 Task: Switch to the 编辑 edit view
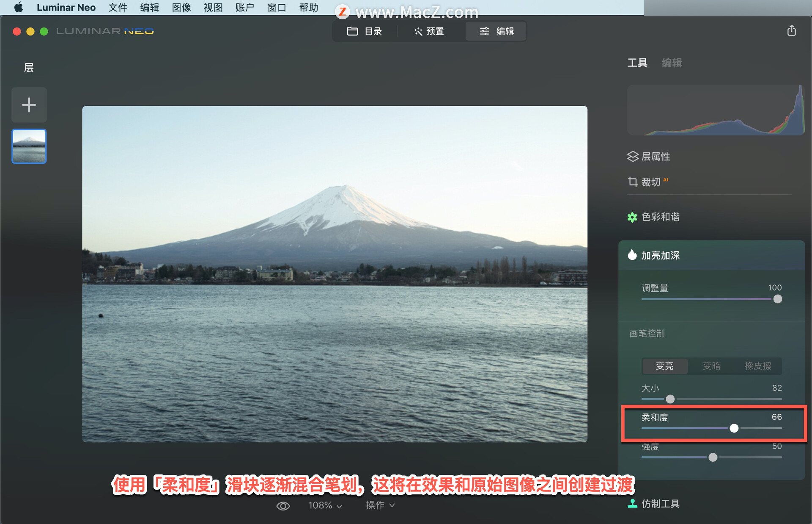click(496, 31)
